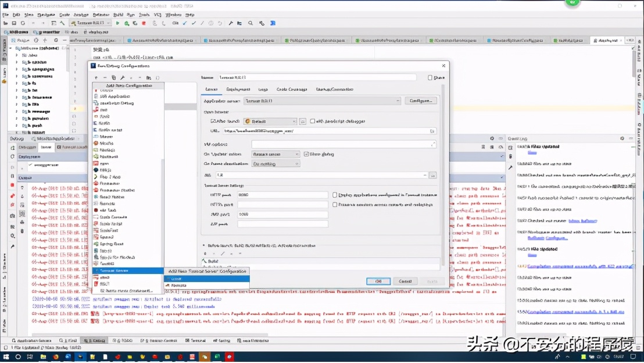Choose Local in the Tomcat Server submenu
Screen dimensions: 644x363
point(207,279)
